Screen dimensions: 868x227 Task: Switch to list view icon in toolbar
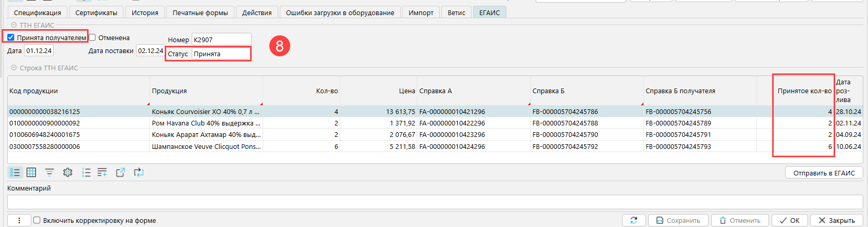tap(15, 172)
